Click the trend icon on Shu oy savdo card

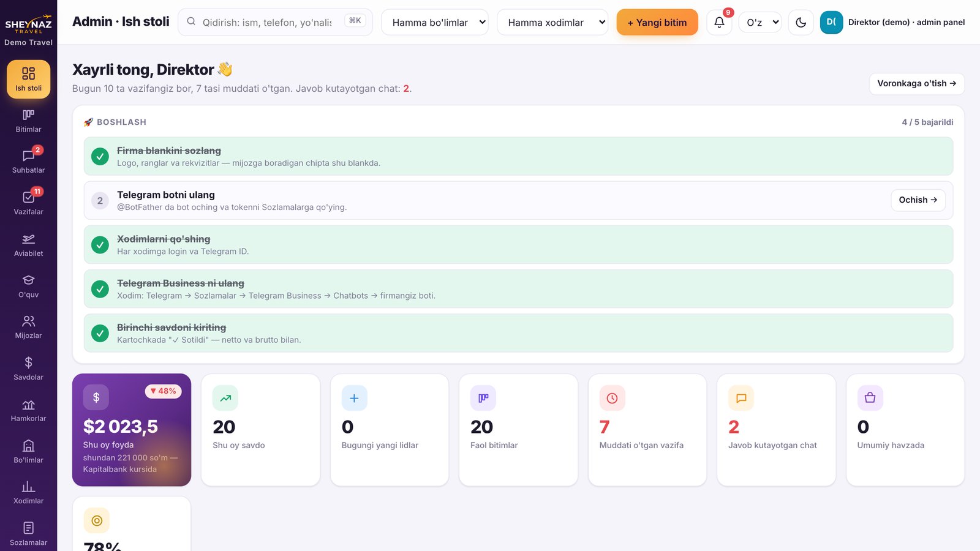(x=225, y=398)
